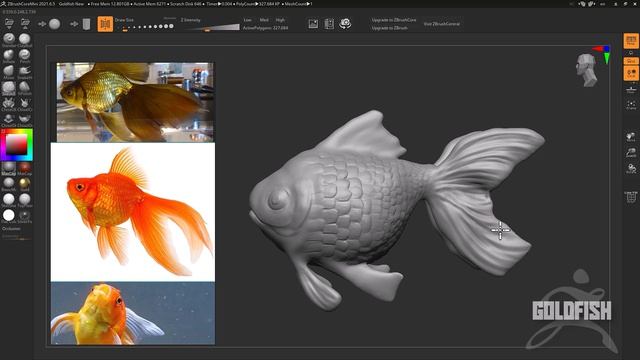Apply the red wax MatCap material
Image resolution: width=640 pixels, height=360 pixels.
tap(24, 168)
